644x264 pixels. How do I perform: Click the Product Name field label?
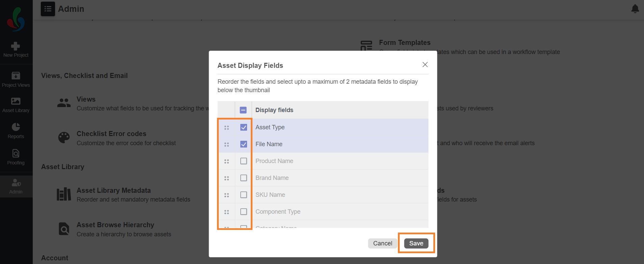click(274, 161)
